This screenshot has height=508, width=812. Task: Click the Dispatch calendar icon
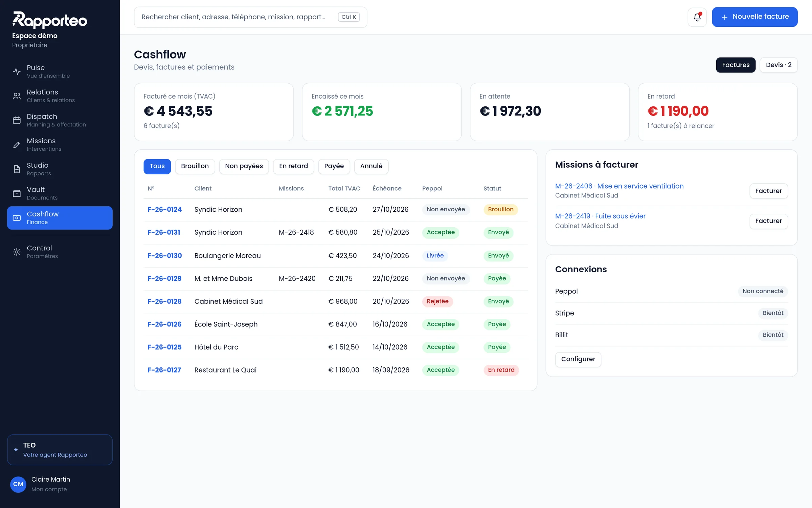(x=17, y=120)
